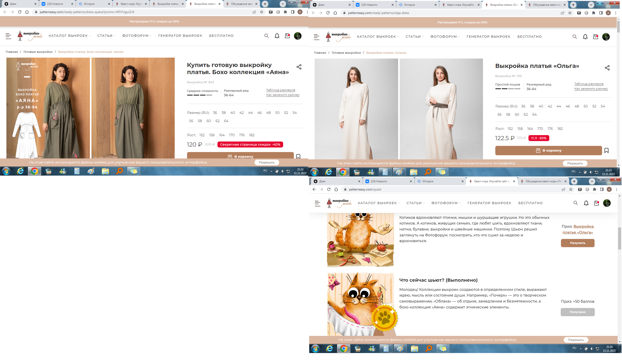
Task: Click the user avatar in the Ольга page header
Action: pos(606,37)
